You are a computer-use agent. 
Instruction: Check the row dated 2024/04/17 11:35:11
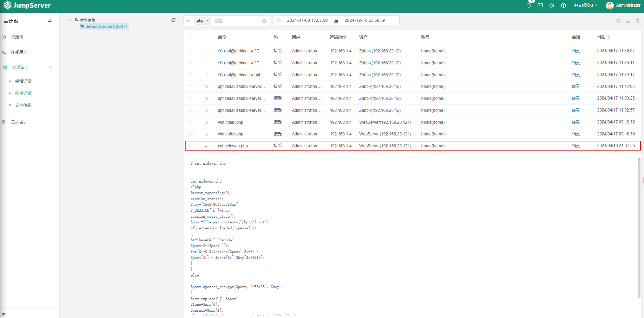[x=191, y=62]
